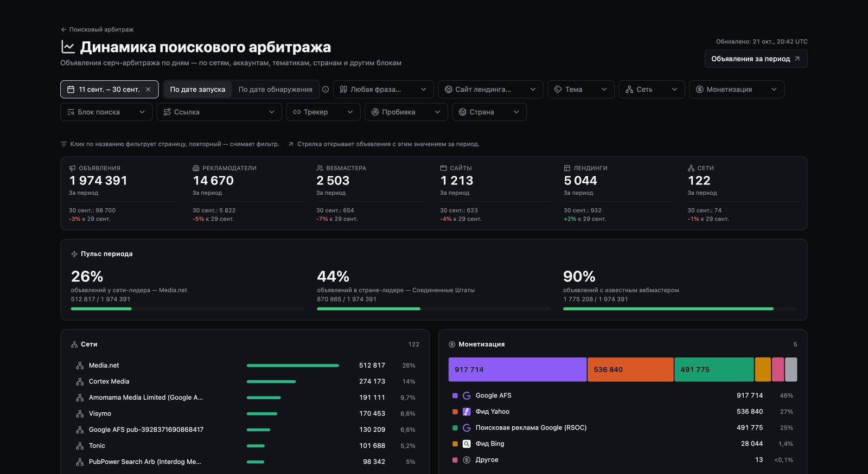Click the people icon by ВЕБМАСТЕРА
This screenshot has height=474, width=868.
[x=320, y=168]
